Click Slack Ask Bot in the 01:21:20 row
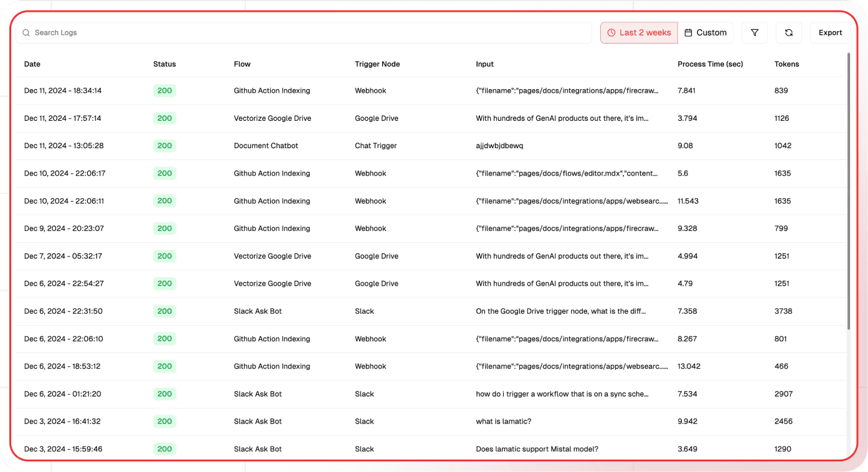 pyautogui.click(x=258, y=394)
